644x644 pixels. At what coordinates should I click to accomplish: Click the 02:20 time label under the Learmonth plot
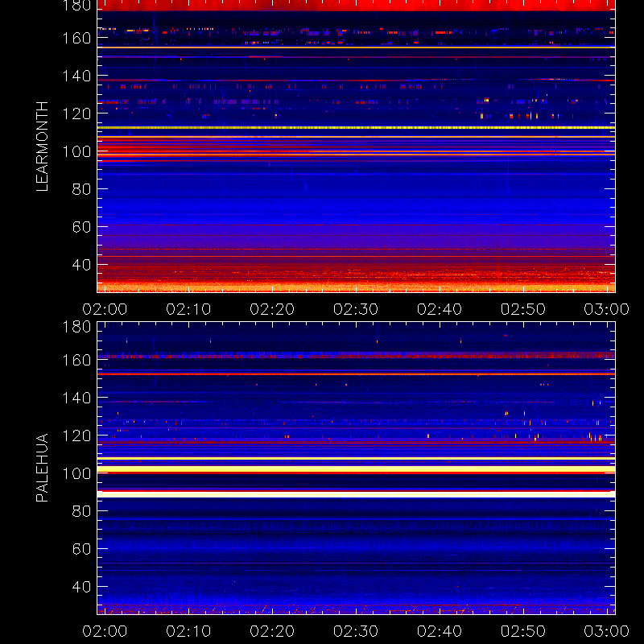pos(272,309)
